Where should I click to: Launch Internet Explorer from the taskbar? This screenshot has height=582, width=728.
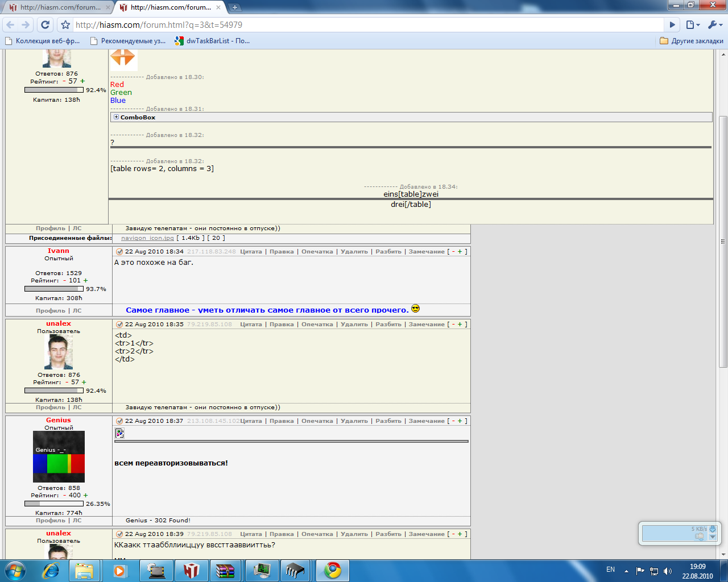[51, 570]
